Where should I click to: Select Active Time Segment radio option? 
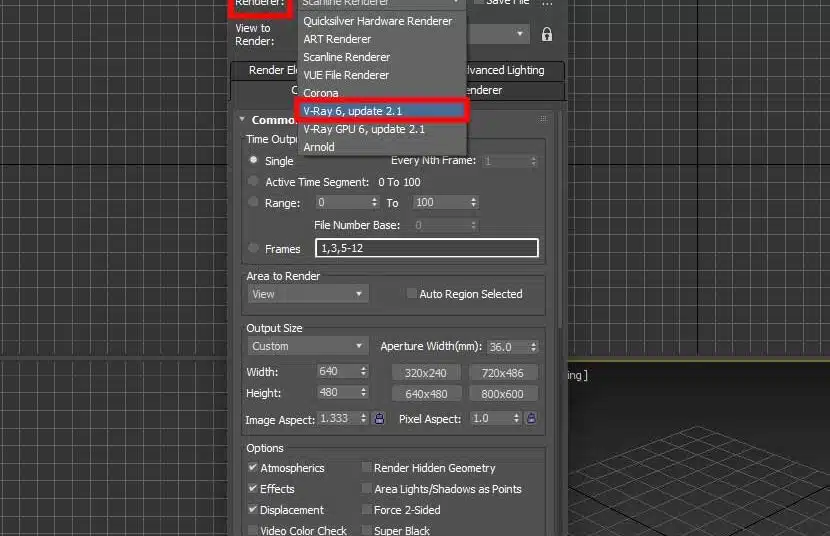click(x=254, y=181)
